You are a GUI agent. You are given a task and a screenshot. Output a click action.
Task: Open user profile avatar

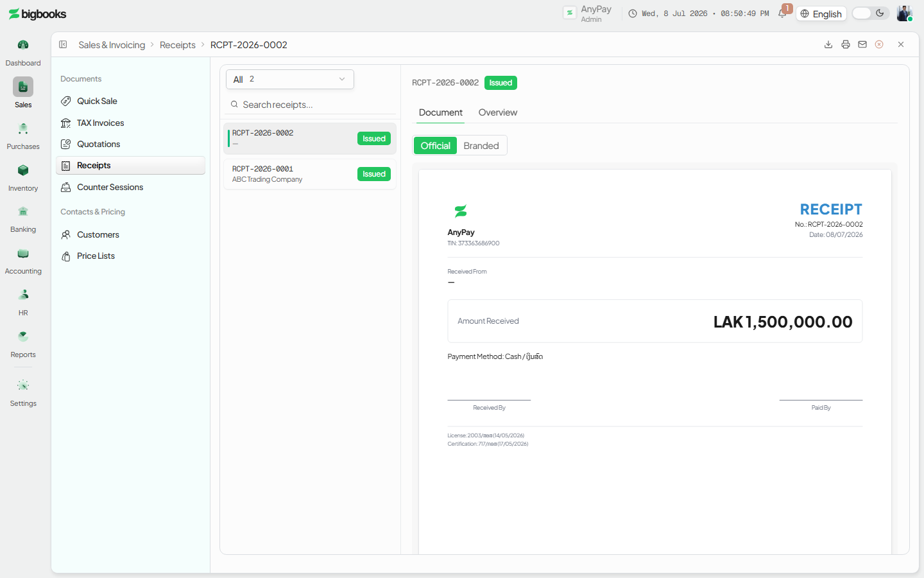(904, 13)
